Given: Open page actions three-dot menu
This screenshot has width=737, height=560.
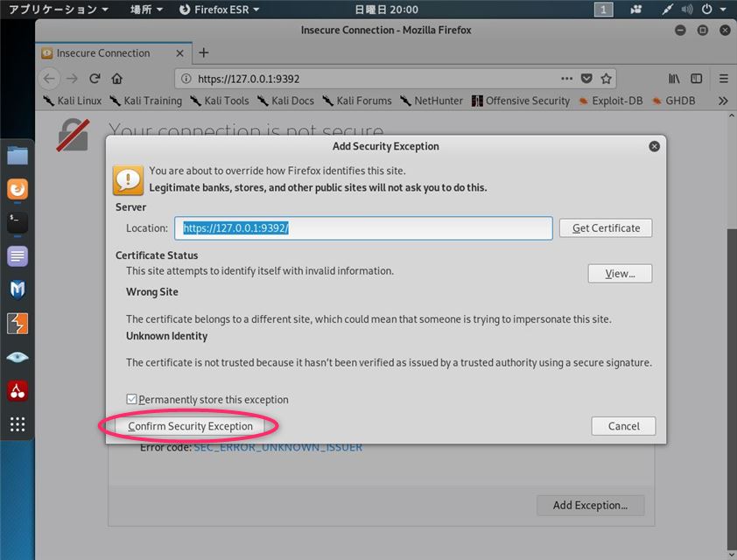Looking at the screenshot, I should point(567,79).
